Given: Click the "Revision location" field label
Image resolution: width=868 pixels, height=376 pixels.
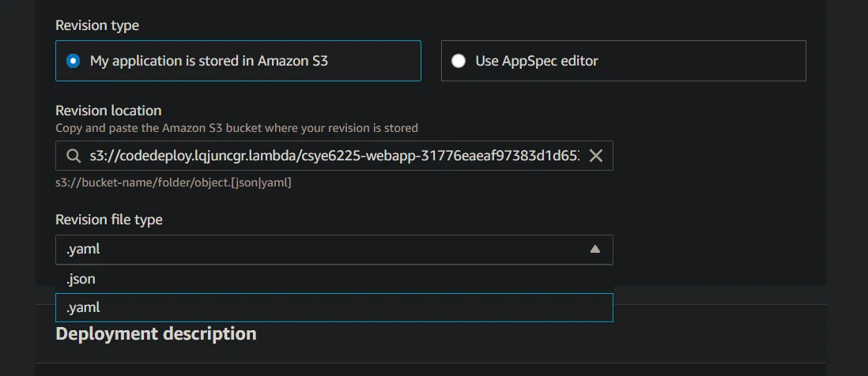Looking at the screenshot, I should [108, 111].
